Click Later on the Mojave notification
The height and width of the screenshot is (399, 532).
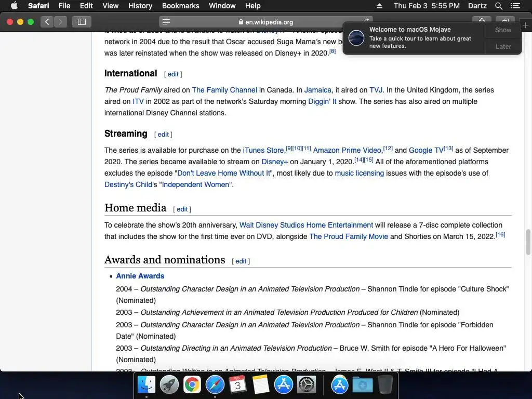coord(503,46)
